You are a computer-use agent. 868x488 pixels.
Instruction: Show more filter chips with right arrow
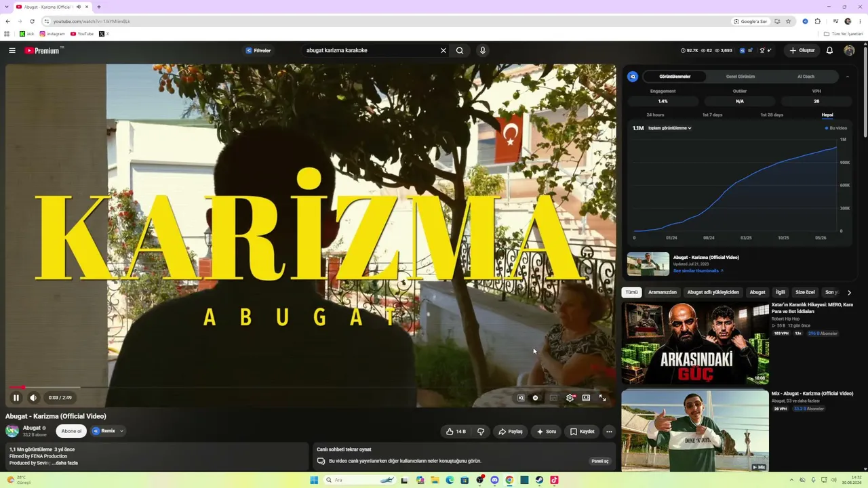(x=849, y=292)
